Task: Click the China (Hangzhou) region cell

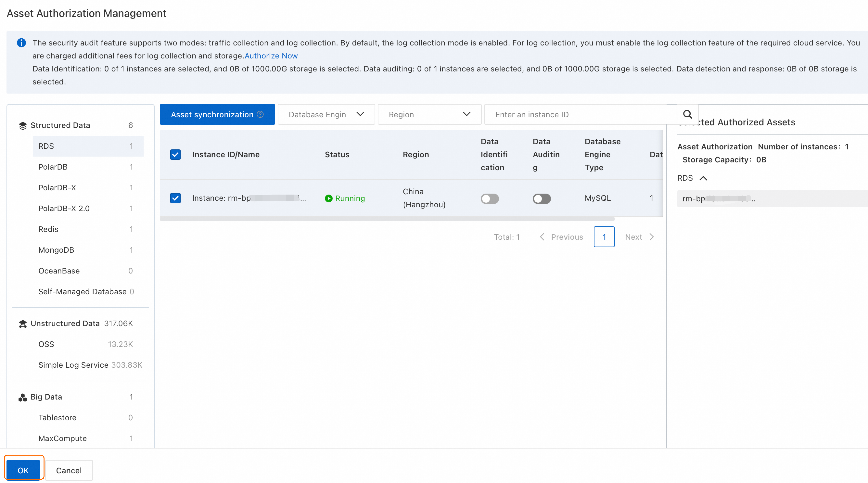Action: pos(424,198)
